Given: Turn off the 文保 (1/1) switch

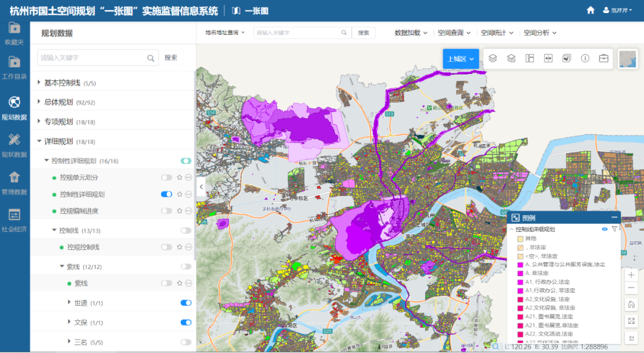Looking at the screenshot, I should point(186,323).
